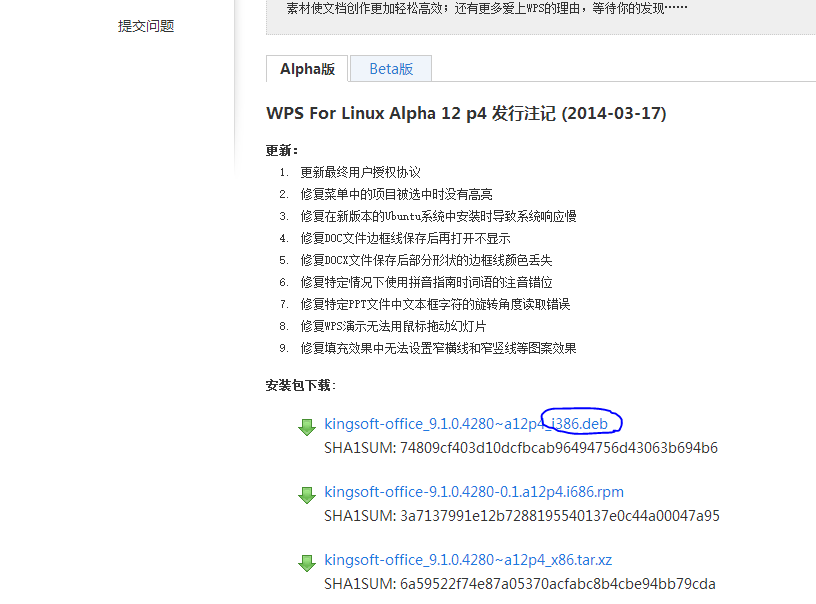Click the SHA1SUM text starting with 74809cf4
This screenshot has width=816, height=604.
521,448
